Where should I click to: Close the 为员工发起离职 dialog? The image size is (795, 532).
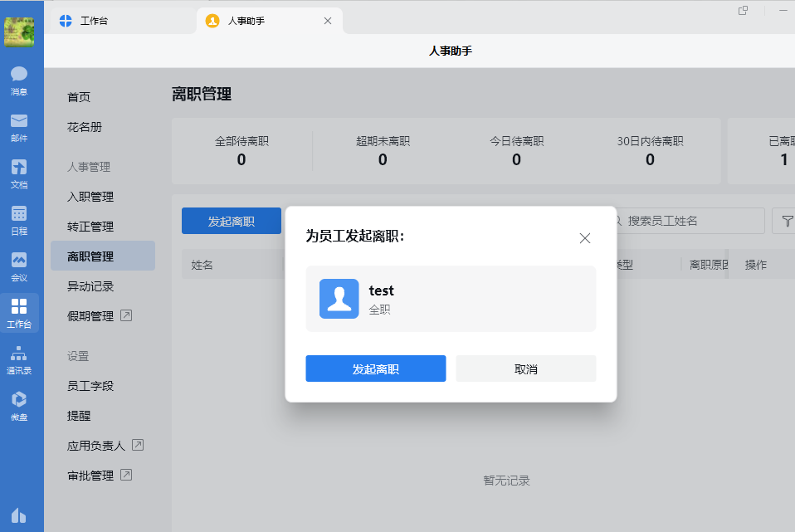(x=584, y=238)
